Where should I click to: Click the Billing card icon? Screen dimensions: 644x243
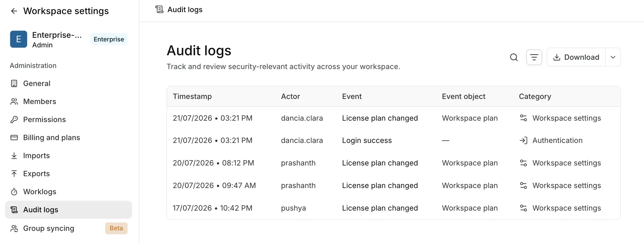coord(14,138)
